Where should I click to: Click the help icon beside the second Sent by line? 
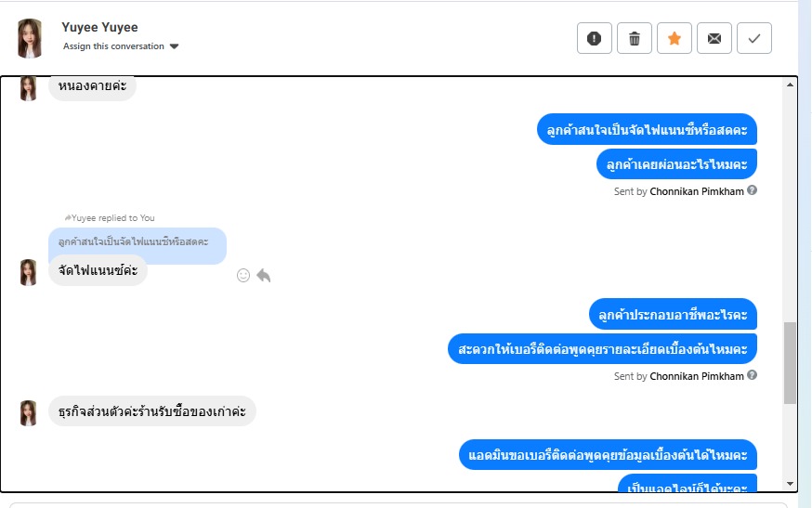(753, 375)
